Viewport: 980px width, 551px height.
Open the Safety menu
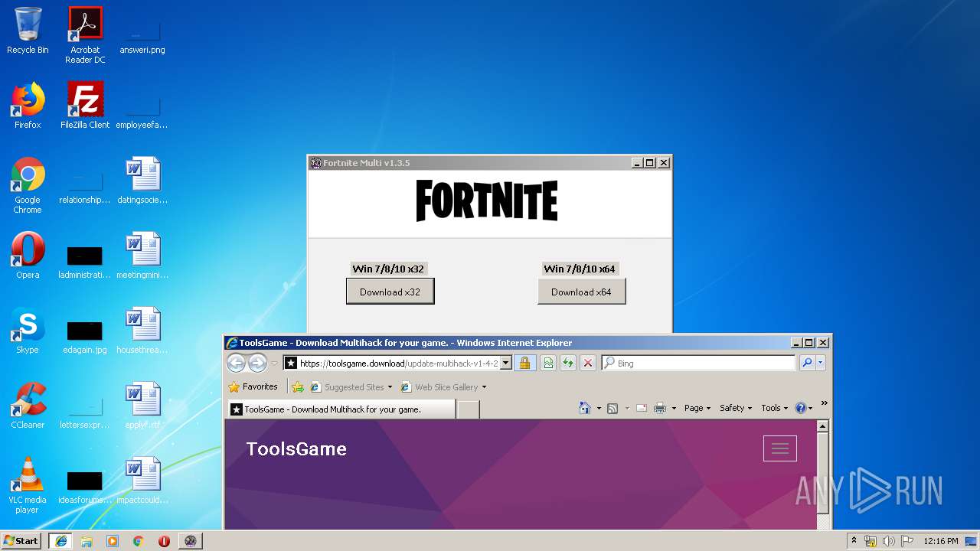[x=736, y=408]
